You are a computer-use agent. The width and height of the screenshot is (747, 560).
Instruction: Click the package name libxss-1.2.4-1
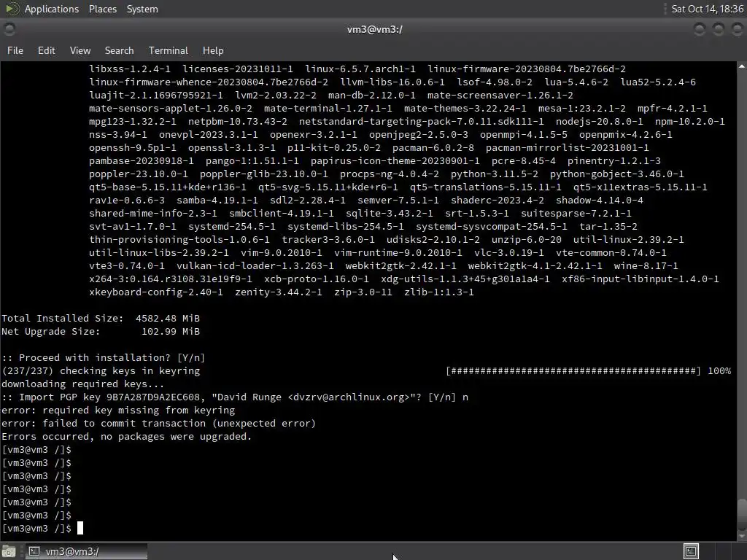[x=130, y=69]
